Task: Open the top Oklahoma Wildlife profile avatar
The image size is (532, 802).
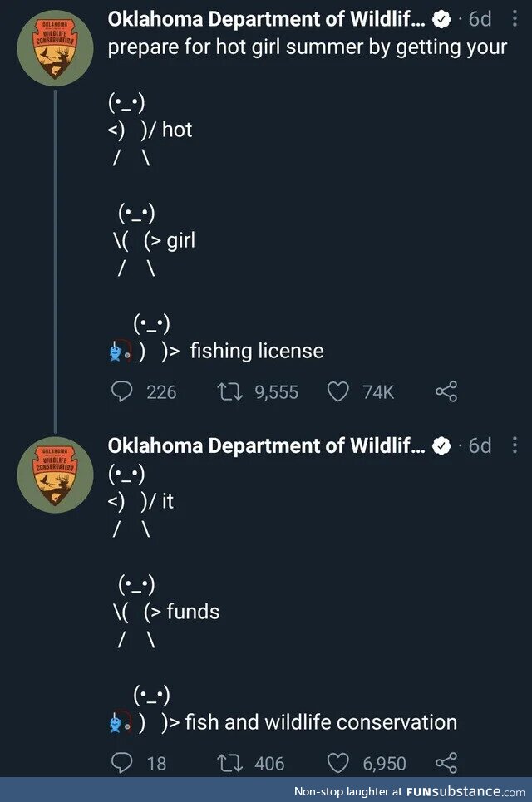Action: [56, 48]
